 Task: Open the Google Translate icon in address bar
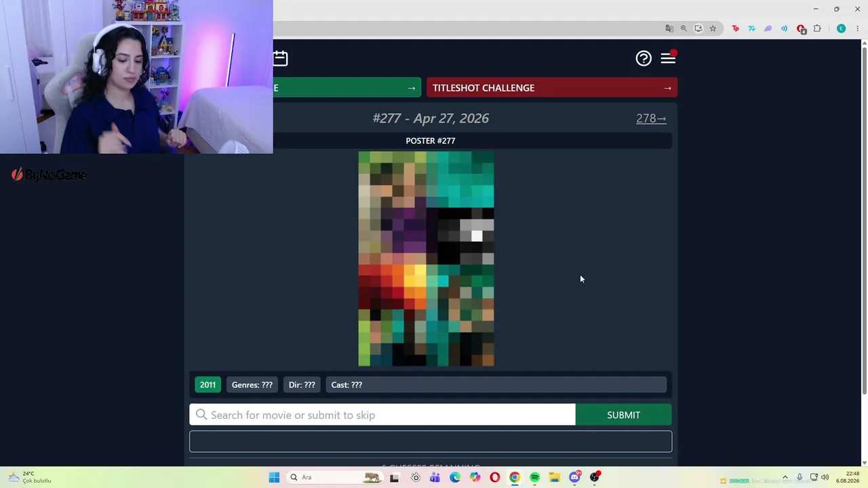point(669,28)
